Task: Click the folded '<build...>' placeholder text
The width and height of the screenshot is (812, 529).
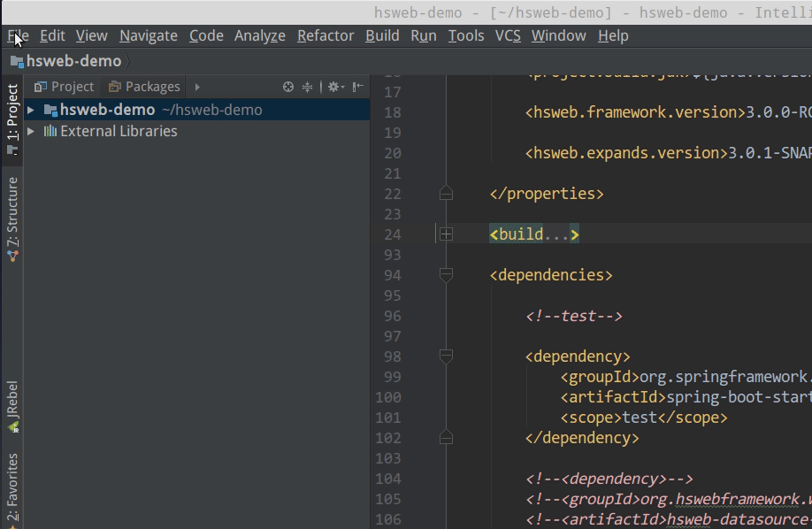Action: (534, 234)
